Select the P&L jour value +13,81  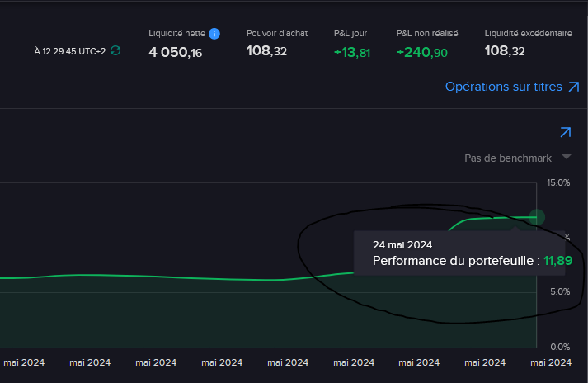[x=352, y=53]
